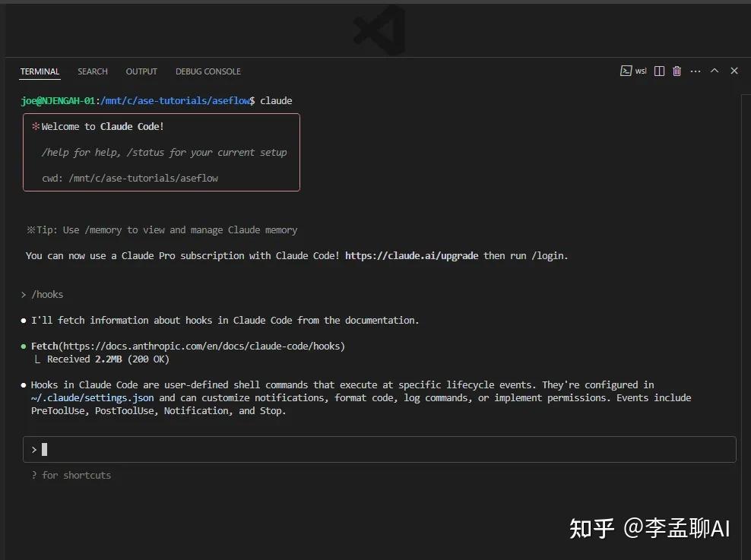
Task: Open the ~/.claude/settings.json path link
Action: (93, 397)
